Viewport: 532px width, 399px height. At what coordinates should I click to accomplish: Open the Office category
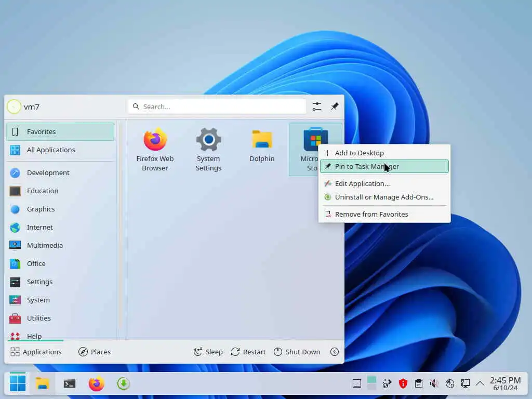click(x=60, y=263)
